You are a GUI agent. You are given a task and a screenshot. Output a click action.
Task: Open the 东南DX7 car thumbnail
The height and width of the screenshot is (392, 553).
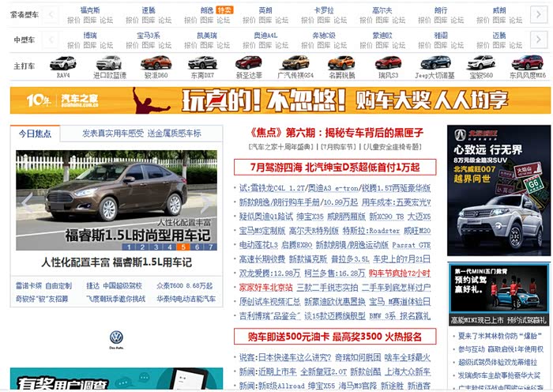tap(202, 62)
